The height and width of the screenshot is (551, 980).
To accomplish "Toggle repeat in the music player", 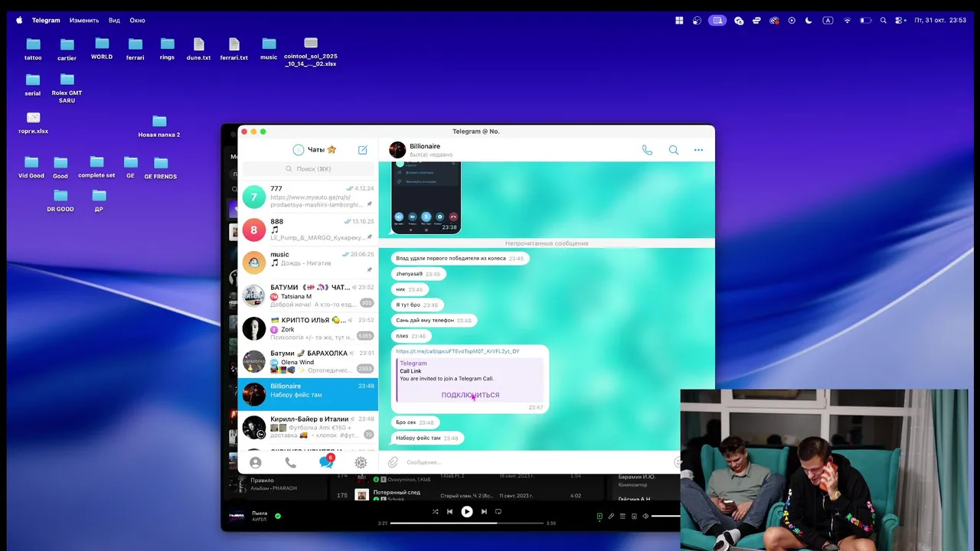I will tap(498, 512).
